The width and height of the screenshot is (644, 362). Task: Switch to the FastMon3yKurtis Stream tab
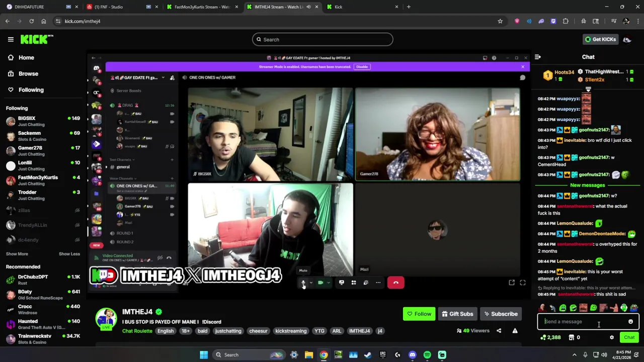point(202,7)
